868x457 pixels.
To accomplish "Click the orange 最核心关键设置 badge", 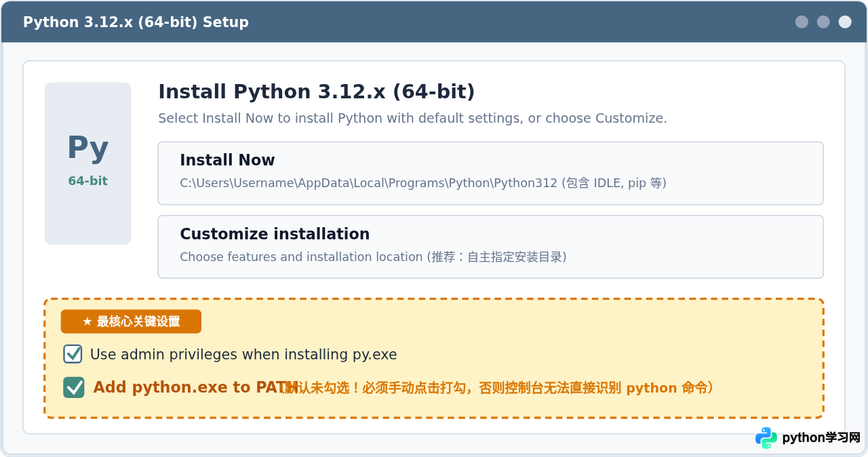I will point(131,321).
